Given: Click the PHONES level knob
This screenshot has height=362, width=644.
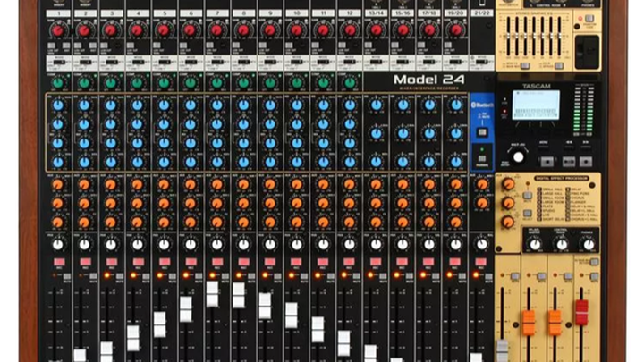Looking at the screenshot, I should (588, 245).
